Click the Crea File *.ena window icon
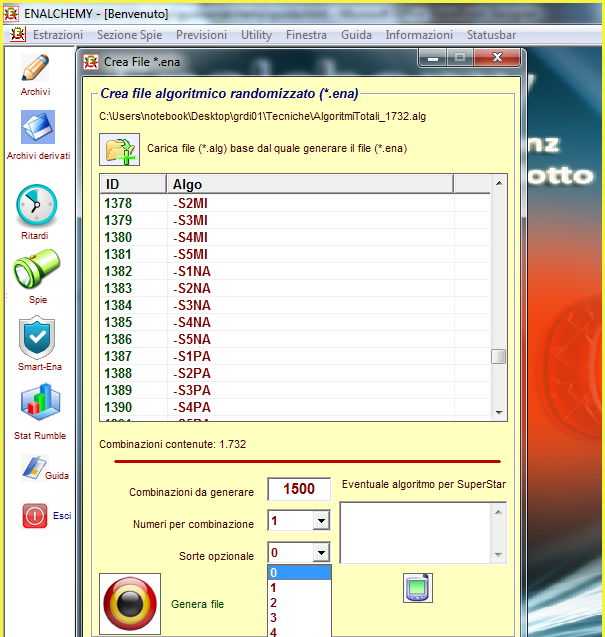 click(x=91, y=62)
